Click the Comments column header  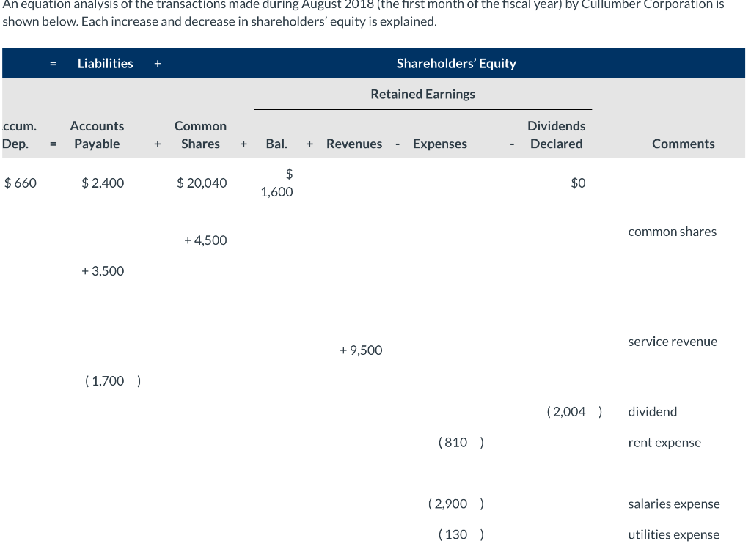click(683, 144)
